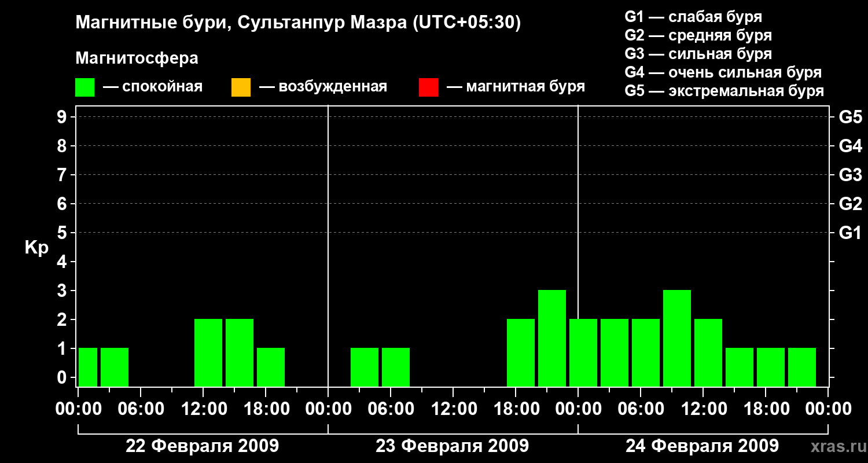
Task: Click the '12:00' time label for 22 February
Action: tap(203, 409)
